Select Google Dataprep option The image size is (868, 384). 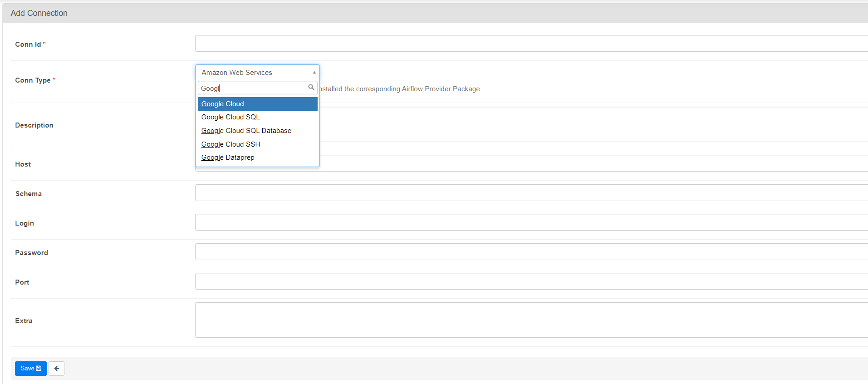click(x=257, y=158)
